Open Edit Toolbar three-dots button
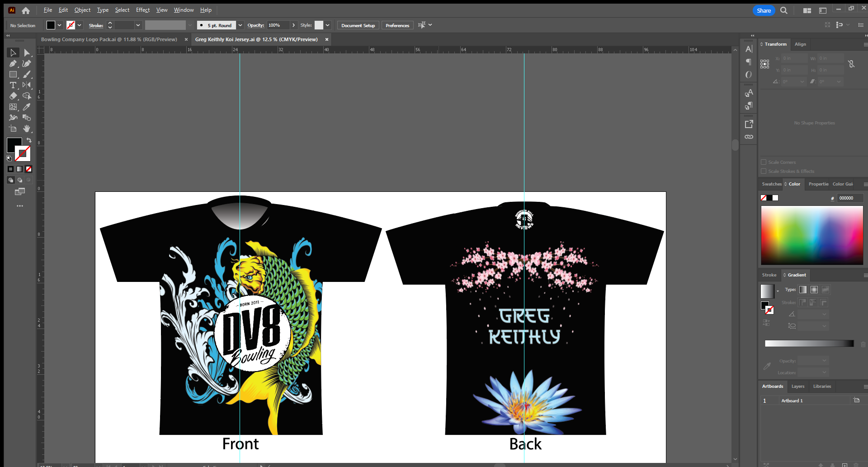Screen dimensions: 868x467 [20, 206]
